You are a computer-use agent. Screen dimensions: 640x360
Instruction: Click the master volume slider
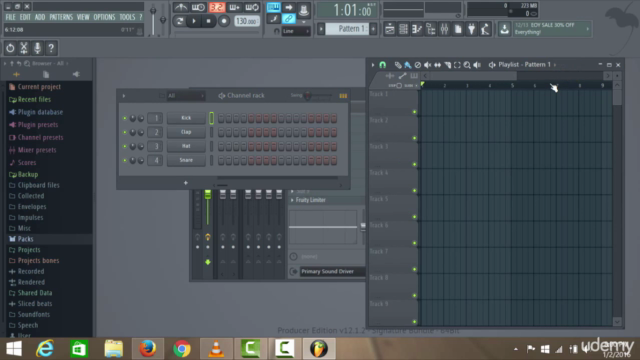(x=153, y=18)
